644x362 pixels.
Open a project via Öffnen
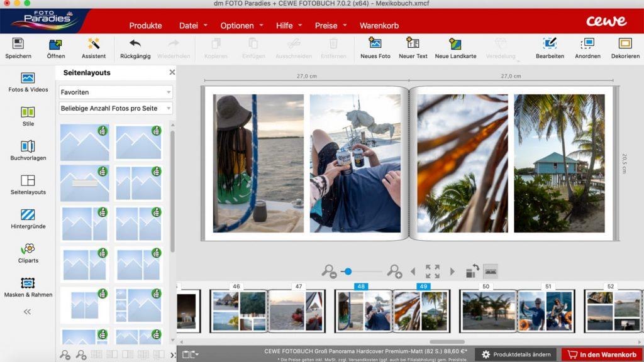tap(55, 48)
